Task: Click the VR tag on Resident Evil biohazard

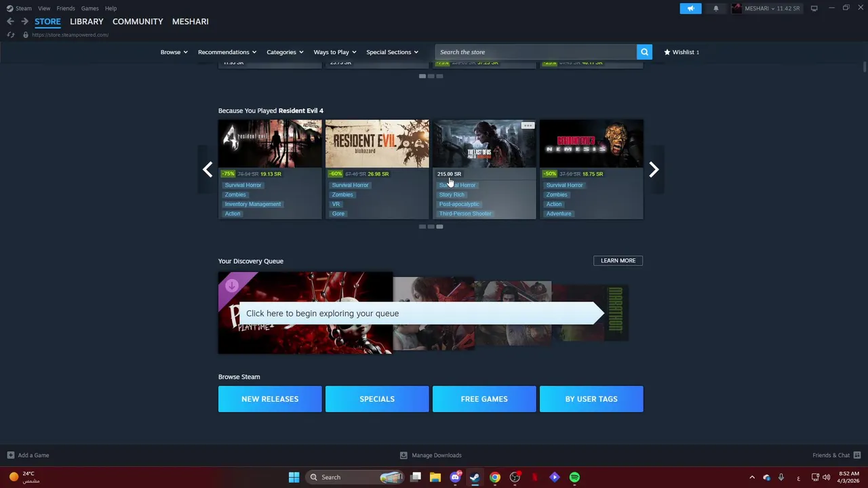Action: point(336,204)
